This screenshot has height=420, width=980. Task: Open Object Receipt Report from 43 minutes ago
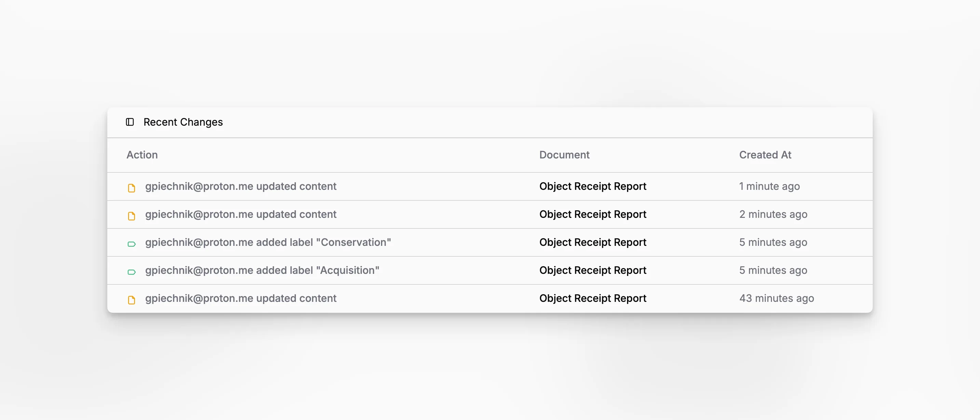tap(593, 298)
